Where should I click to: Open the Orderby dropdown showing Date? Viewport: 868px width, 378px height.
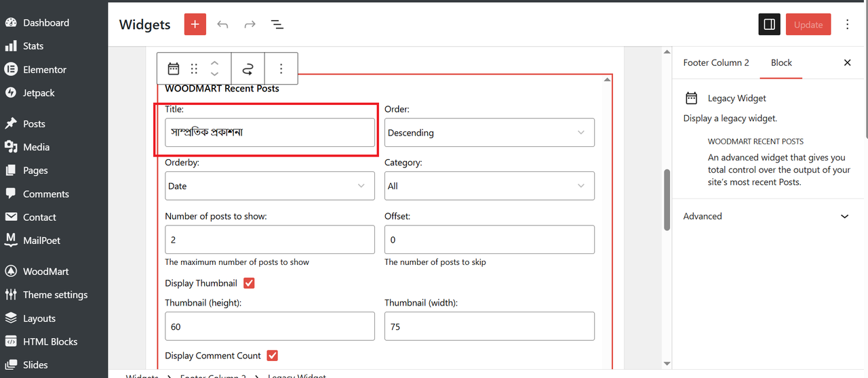[x=270, y=186]
